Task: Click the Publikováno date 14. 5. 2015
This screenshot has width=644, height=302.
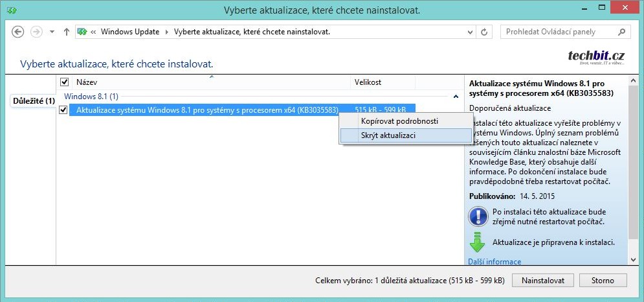Action: [537, 196]
